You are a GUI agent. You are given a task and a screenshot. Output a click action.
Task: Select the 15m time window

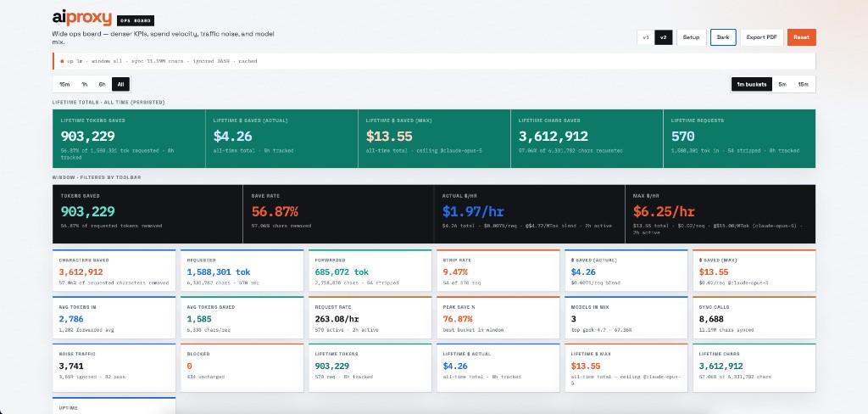(64, 84)
